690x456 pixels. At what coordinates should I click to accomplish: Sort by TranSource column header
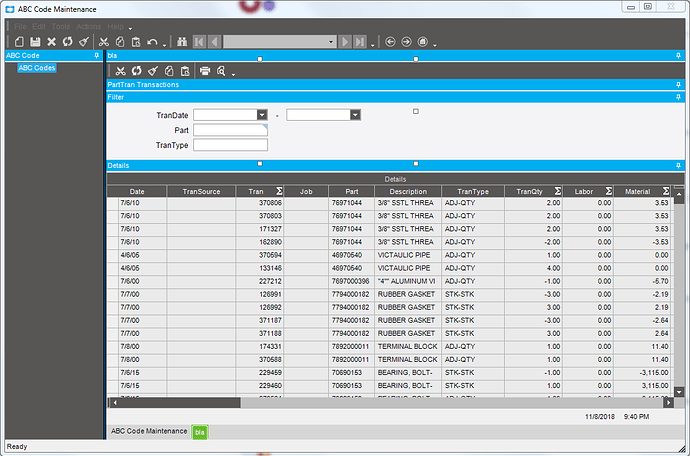point(201,191)
